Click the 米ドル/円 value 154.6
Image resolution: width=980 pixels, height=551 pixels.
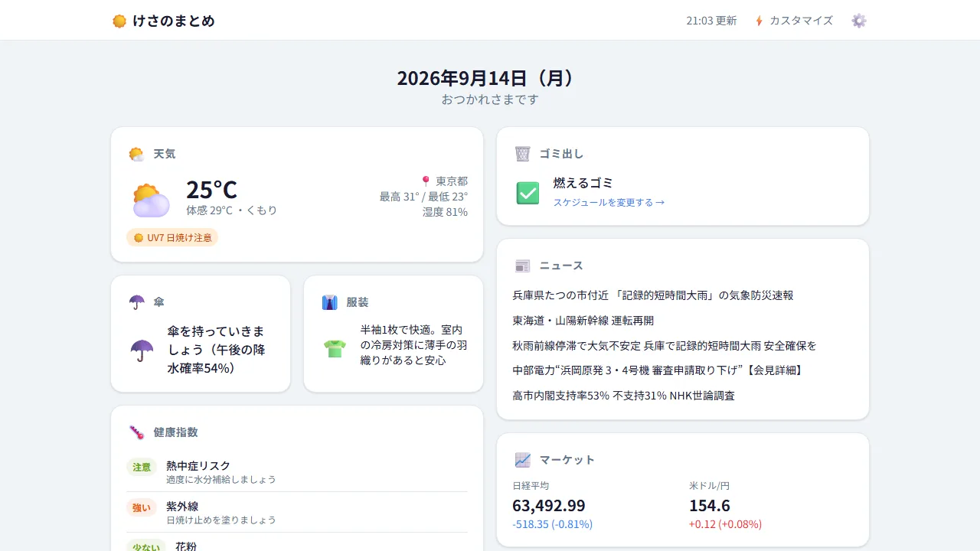click(710, 506)
